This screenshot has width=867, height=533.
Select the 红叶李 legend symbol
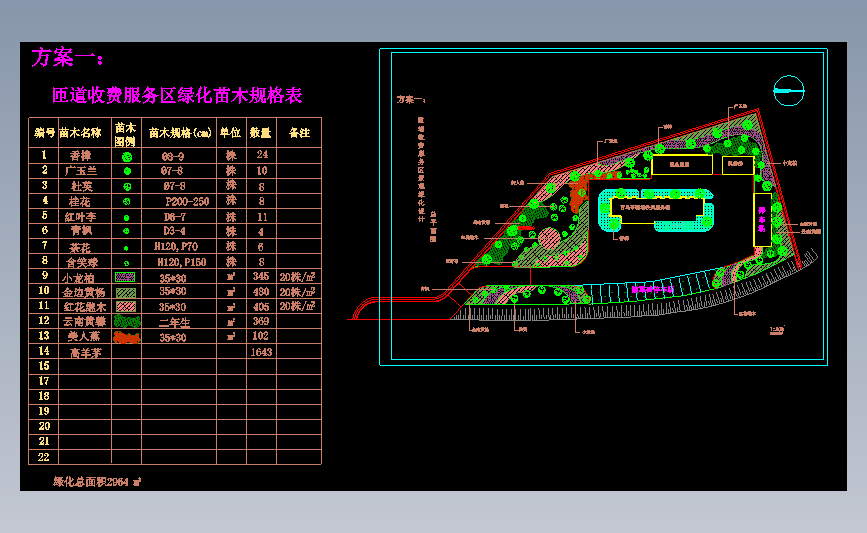pos(127,217)
